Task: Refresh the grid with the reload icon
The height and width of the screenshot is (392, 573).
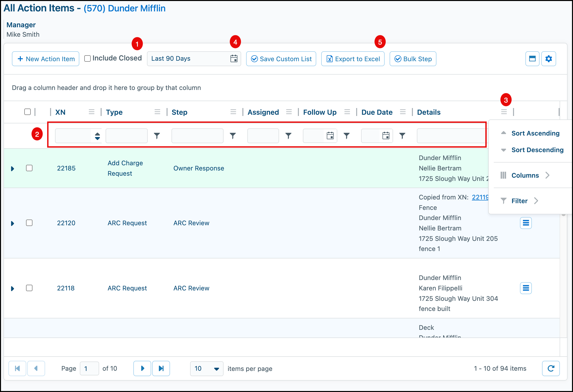Action: 551,368
